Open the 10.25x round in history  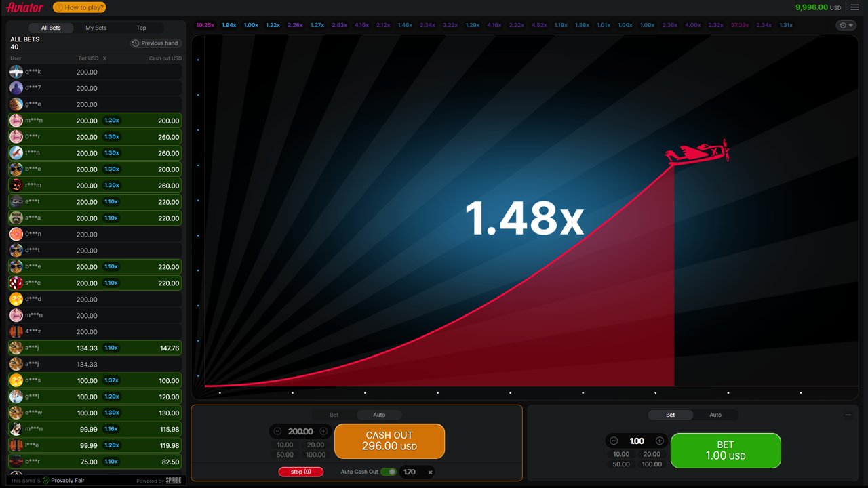205,25
